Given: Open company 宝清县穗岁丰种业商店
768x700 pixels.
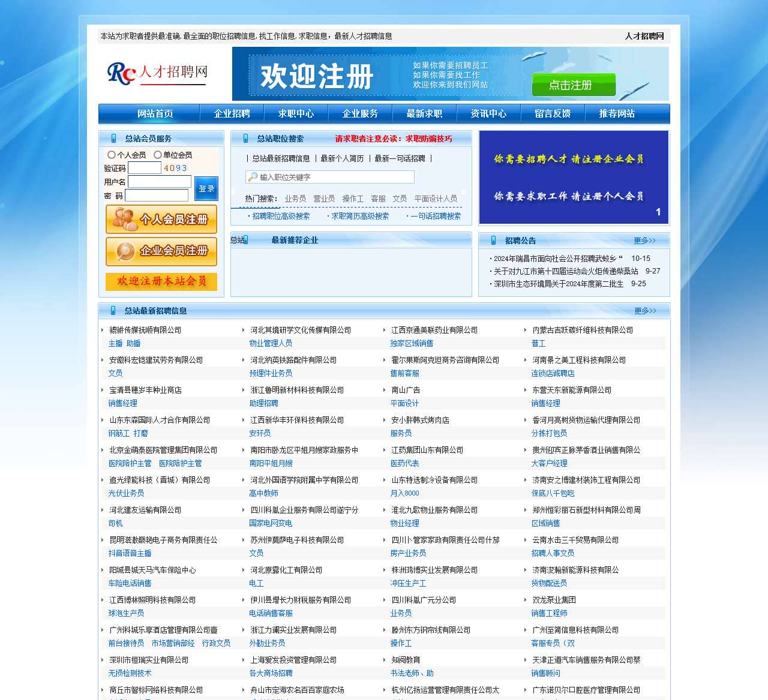Looking at the screenshot, I should 145,390.
